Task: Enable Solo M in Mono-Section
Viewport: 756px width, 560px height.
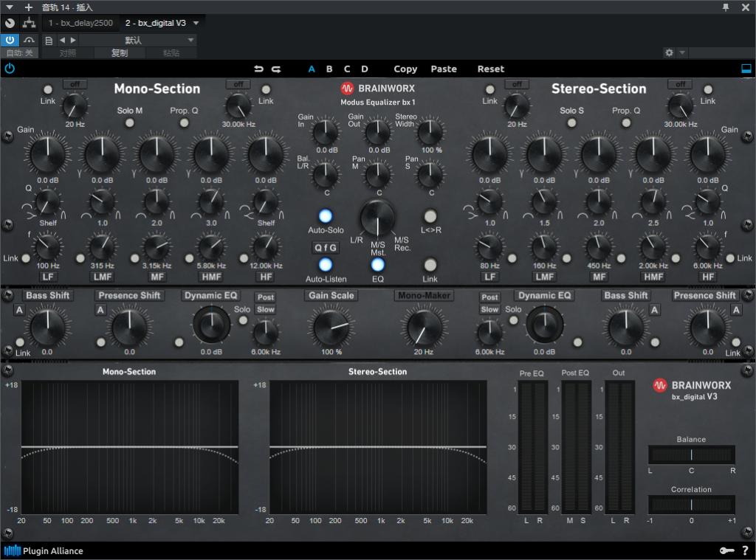Action: 130,123
